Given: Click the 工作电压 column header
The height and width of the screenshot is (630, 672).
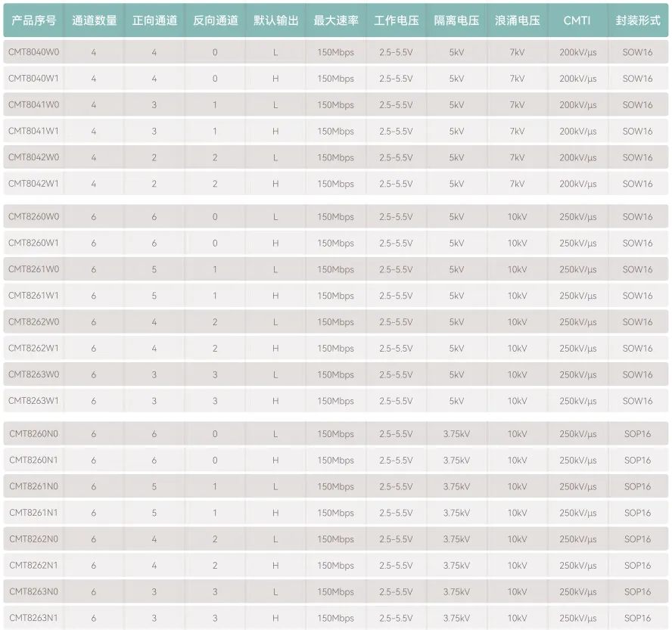Looking at the screenshot, I should (396, 20).
